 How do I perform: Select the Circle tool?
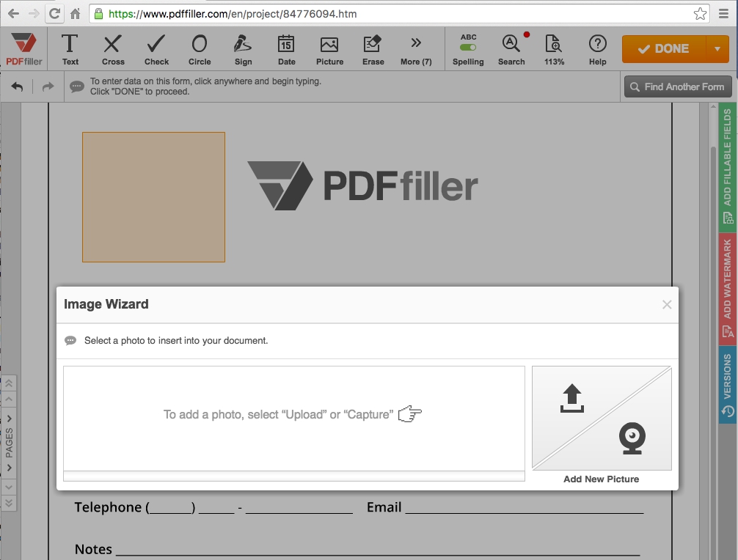click(200, 49)
